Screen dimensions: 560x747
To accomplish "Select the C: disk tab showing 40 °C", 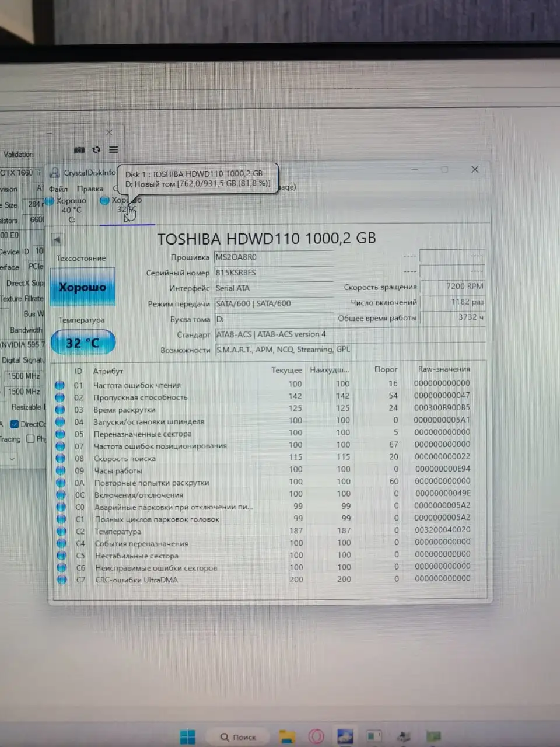I will tap(71, 210).
